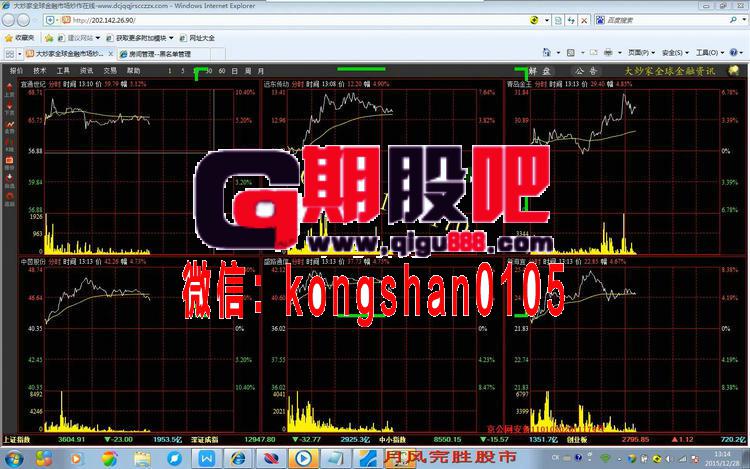Click the search magnifier icon
The width and height of the screenshot is (750, 469).
[x=733, y=20]
